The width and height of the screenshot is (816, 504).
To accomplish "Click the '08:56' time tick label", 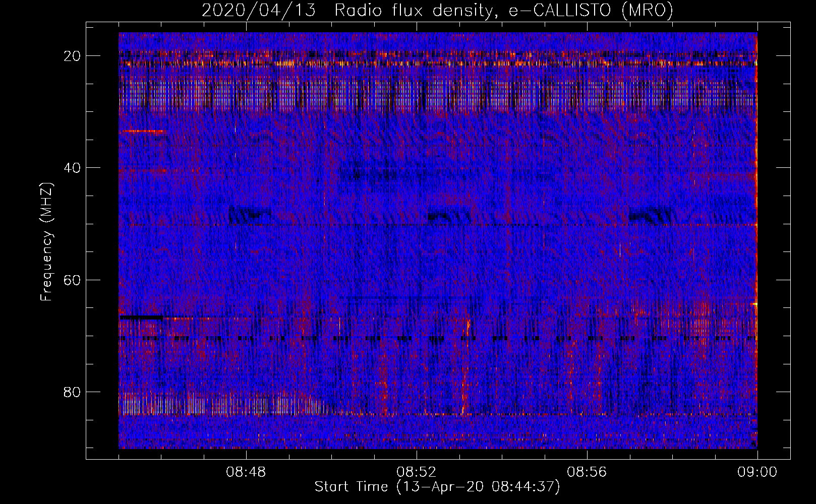I will [x=587, y=472].
